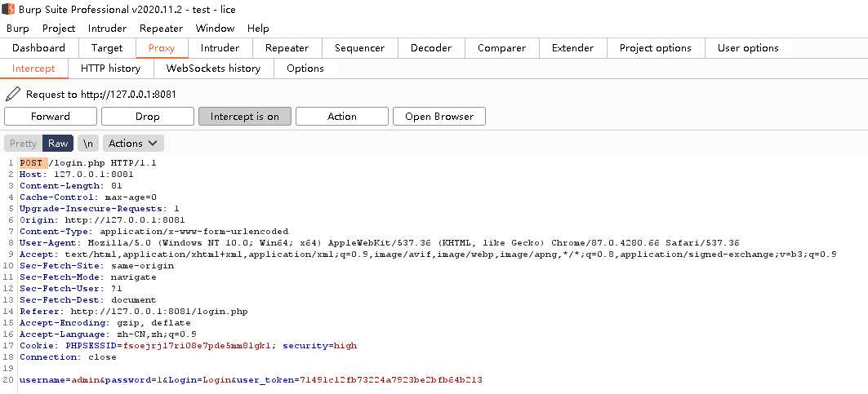This screenshot has height=394, width=868.
Task: Open the HTTP history sub-tab
Action: [110, 69]
